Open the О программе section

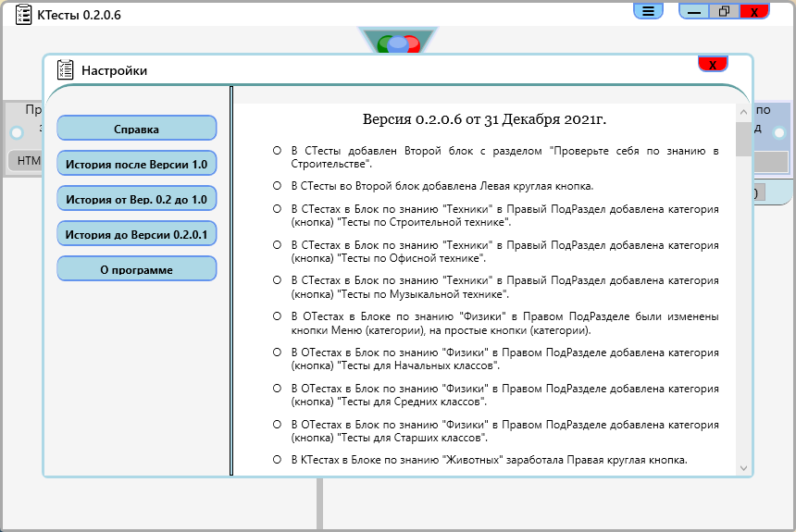click(137, 269)
